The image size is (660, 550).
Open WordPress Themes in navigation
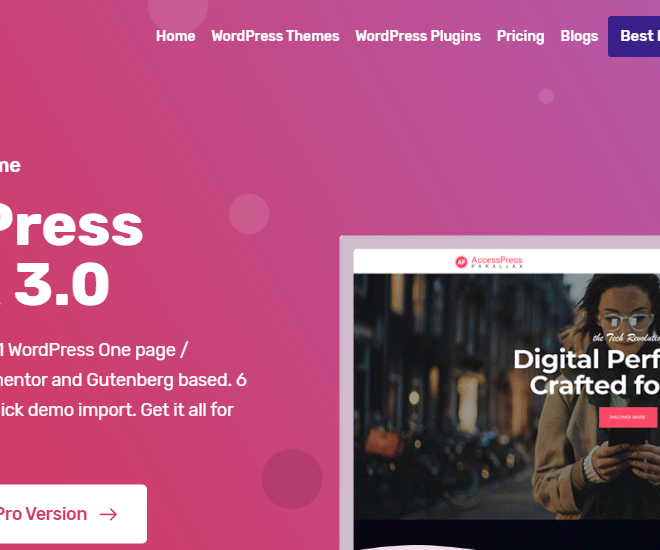tap(275, 36)
